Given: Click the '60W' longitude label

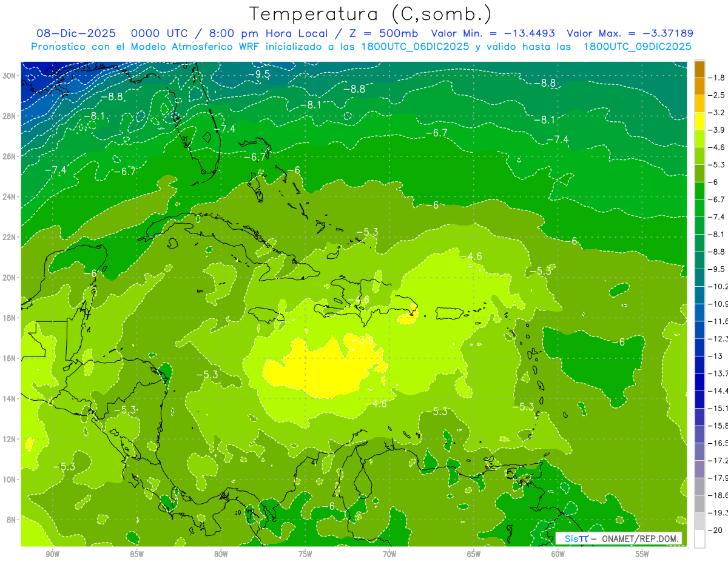Looking at the screenshot, I should (558, 554).
